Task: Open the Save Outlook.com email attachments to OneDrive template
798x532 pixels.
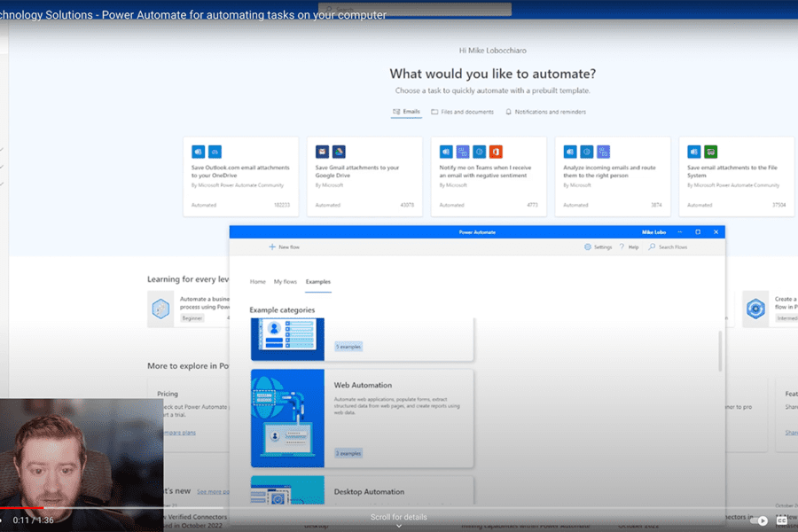Action: 240,176
